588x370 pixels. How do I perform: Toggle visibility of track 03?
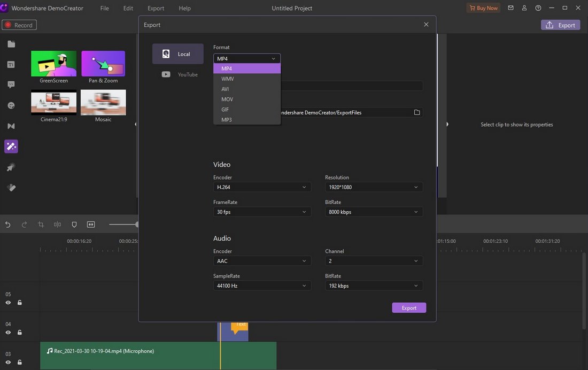tap(8, 362)
